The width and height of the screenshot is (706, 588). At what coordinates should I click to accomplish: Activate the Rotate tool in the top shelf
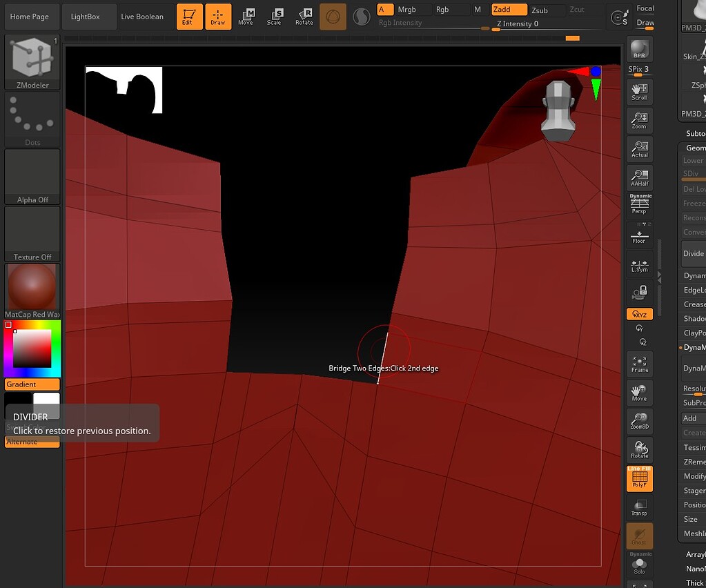click(x=304, y=17)
